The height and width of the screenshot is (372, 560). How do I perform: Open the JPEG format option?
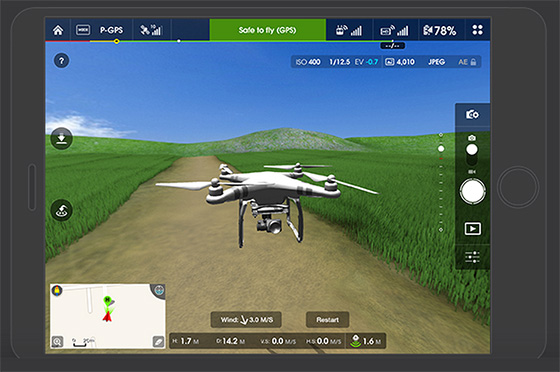(436, 62)
